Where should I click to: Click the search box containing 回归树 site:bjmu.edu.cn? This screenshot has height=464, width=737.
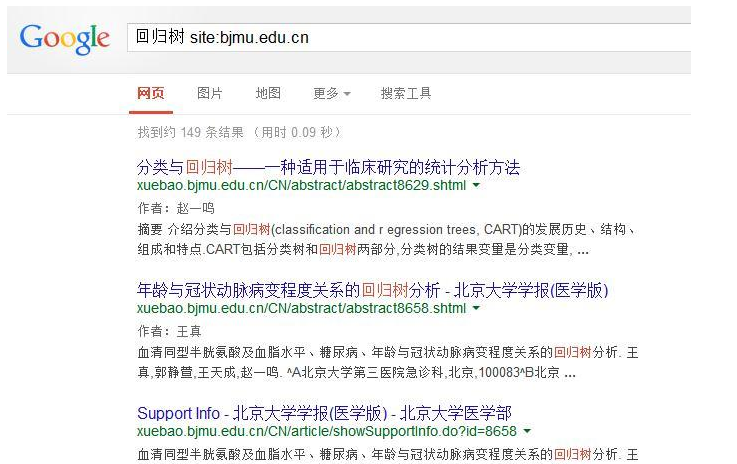(x=409, y=37)
